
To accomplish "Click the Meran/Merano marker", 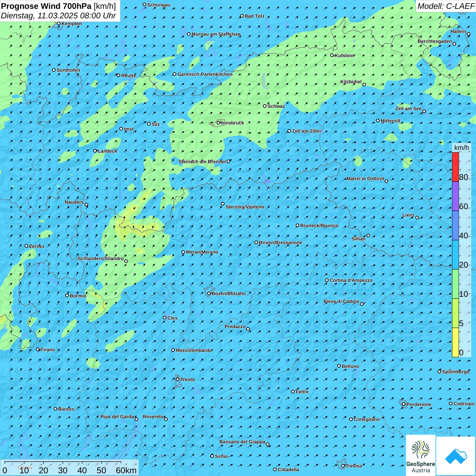I will click(183, 252).
